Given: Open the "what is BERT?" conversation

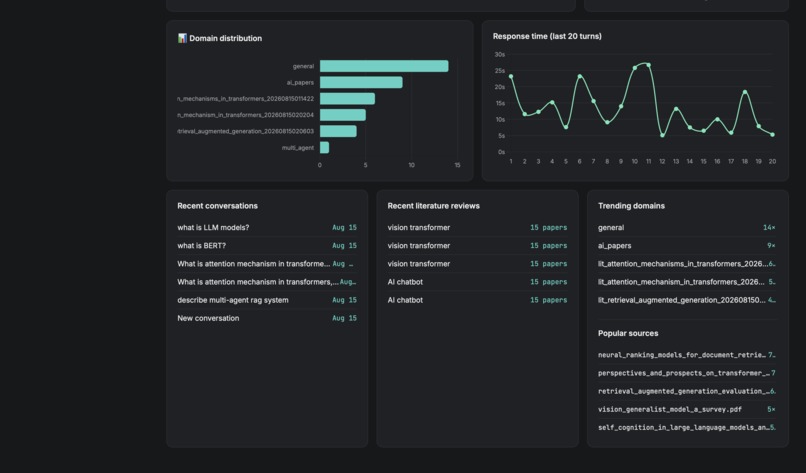Looking at the screenshot, I should click(267, 246).
